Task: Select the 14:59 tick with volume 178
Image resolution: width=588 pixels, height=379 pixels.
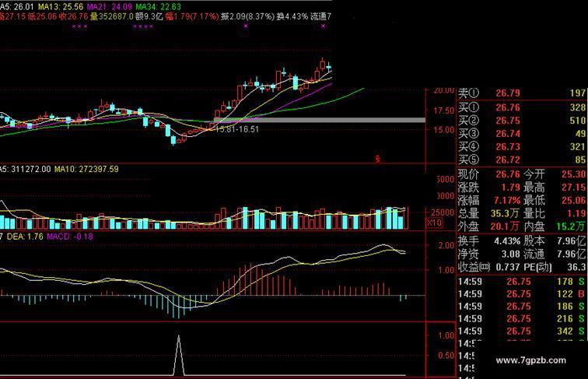Action: point(522,282)
